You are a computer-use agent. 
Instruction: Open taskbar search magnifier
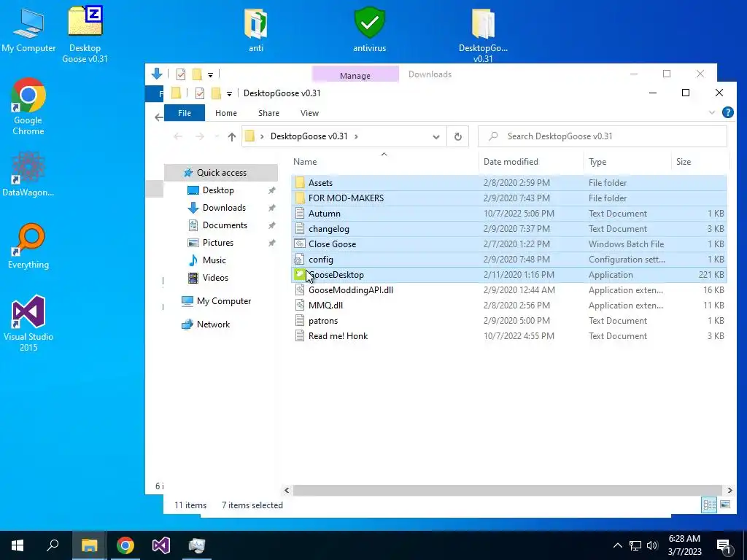coord(53,545)
